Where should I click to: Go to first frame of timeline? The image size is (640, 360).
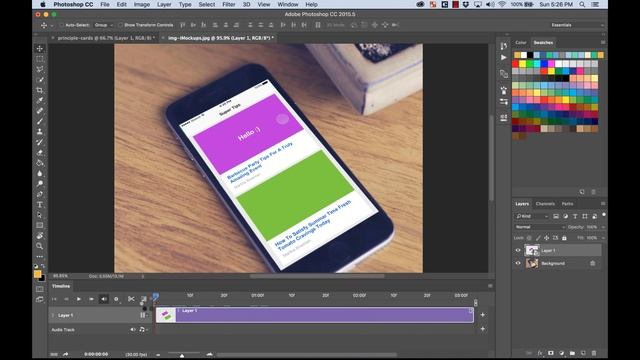[x=54, y=299]
